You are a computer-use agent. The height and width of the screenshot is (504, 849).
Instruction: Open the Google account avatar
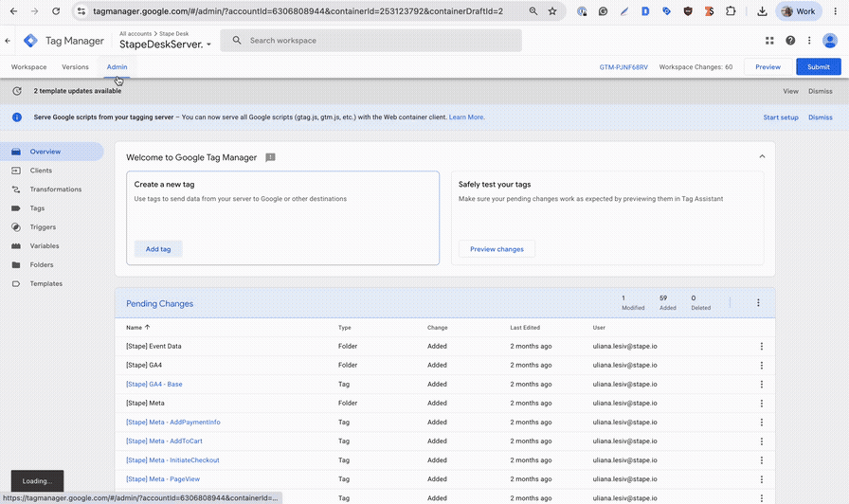830,41
